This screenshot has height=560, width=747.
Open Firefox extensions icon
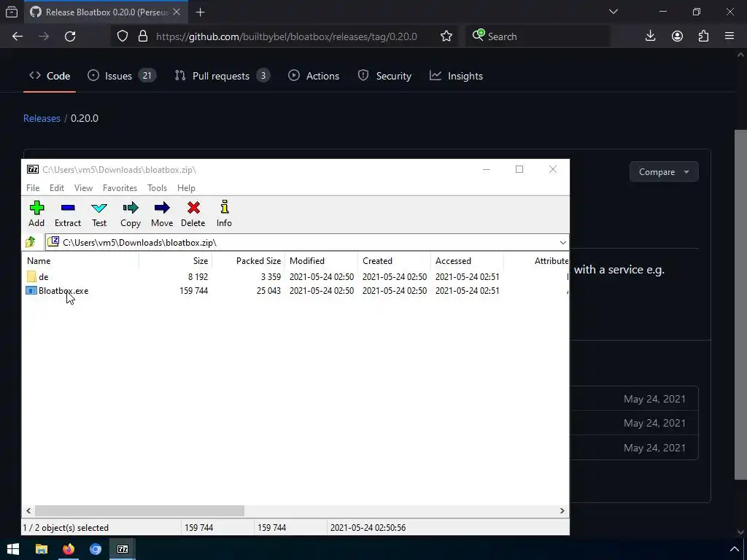pos(704,36)
